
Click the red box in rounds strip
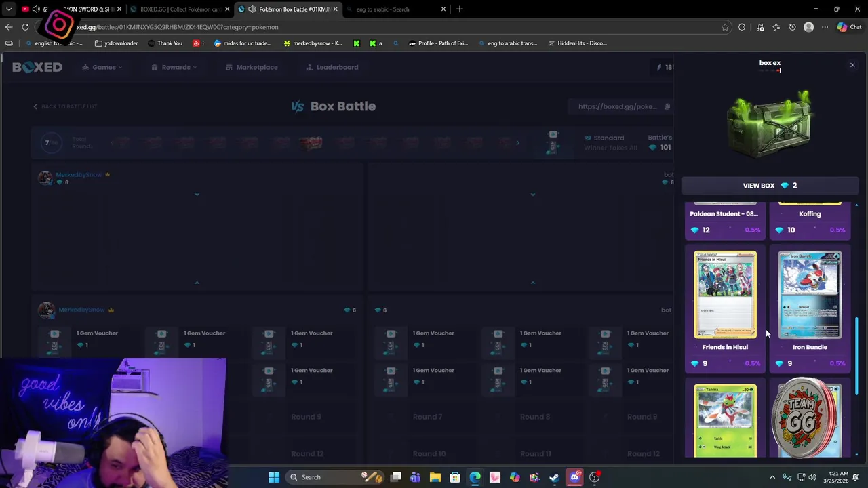[x=311, y=143]
